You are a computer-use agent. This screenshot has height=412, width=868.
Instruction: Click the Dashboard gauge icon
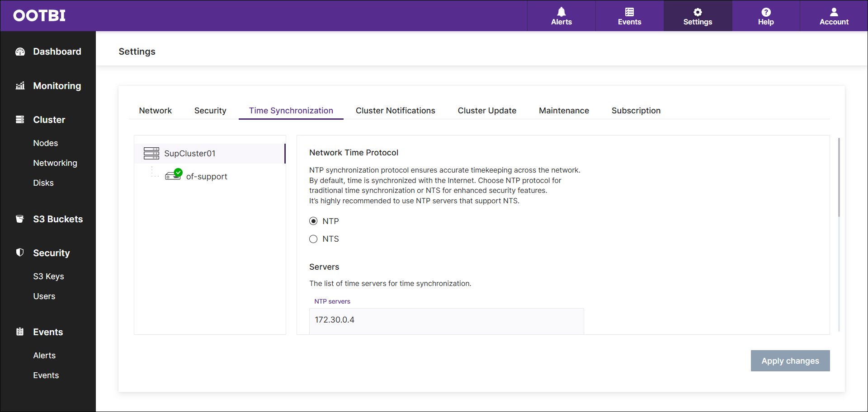[x=20, y=51]
